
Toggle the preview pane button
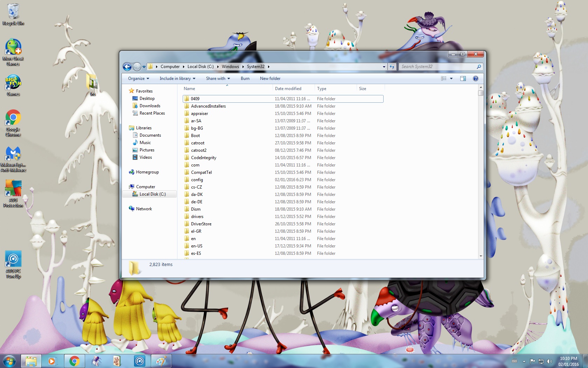463,79
